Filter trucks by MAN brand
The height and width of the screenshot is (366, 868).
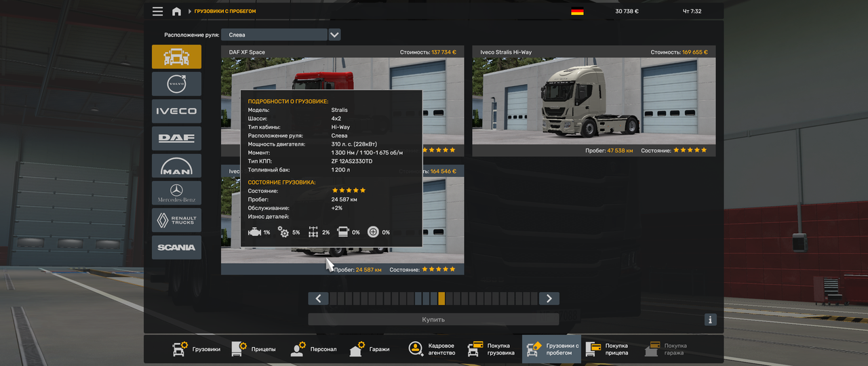(x=176, y=165)
